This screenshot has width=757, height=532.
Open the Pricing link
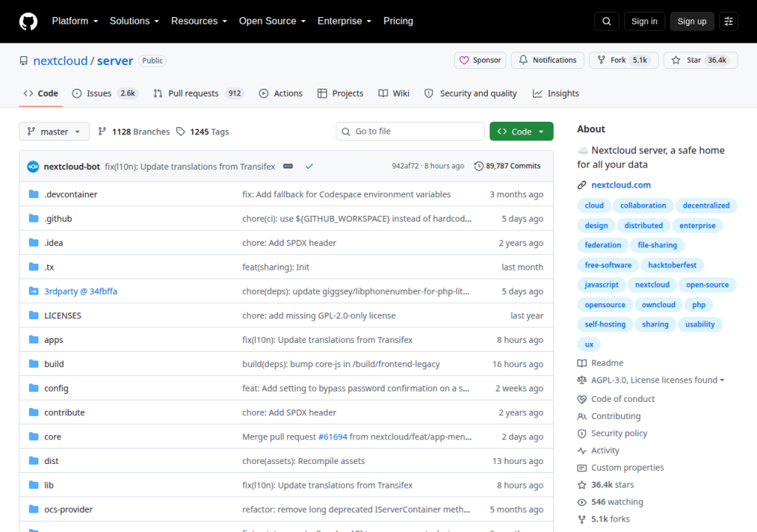(398, 21)
